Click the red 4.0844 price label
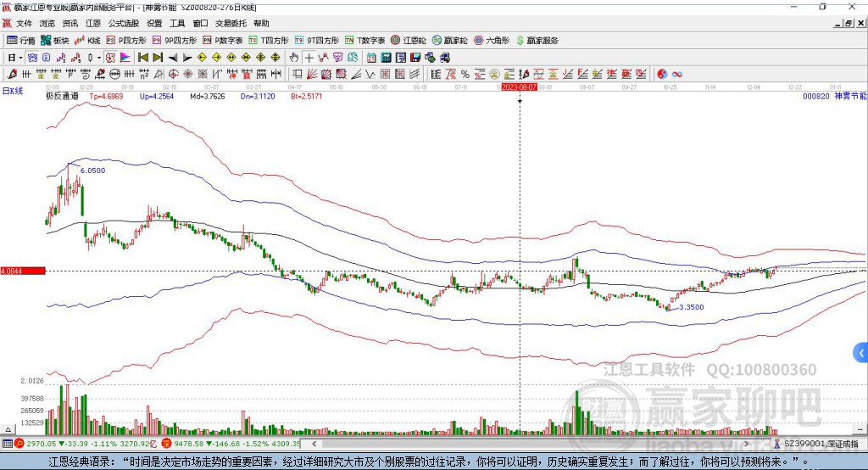 [x=23, y=271]
